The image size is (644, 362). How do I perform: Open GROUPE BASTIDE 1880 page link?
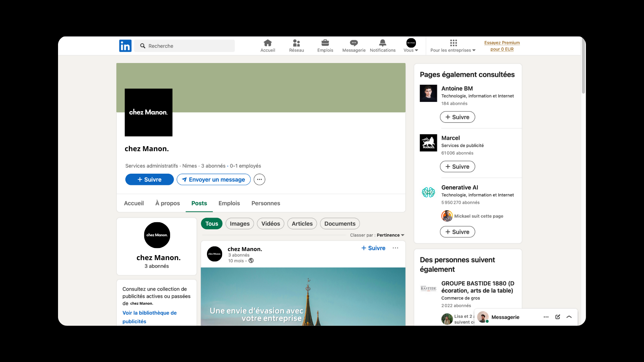click(478, 287)
